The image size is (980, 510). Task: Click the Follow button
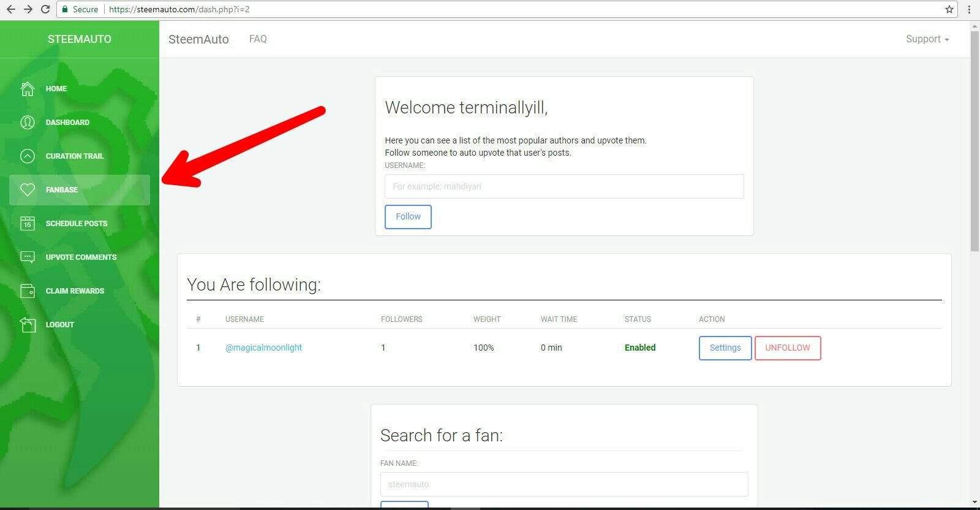click(x=408, y=217)
